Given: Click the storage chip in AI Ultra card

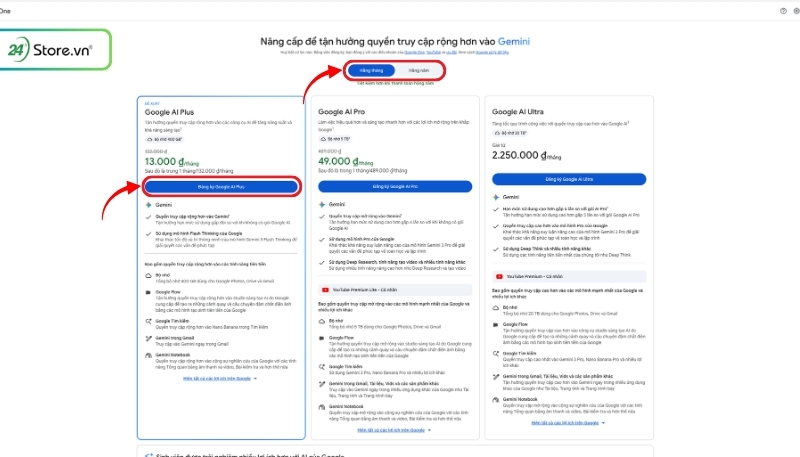Looking at the screenshot, I should point(510,133).
